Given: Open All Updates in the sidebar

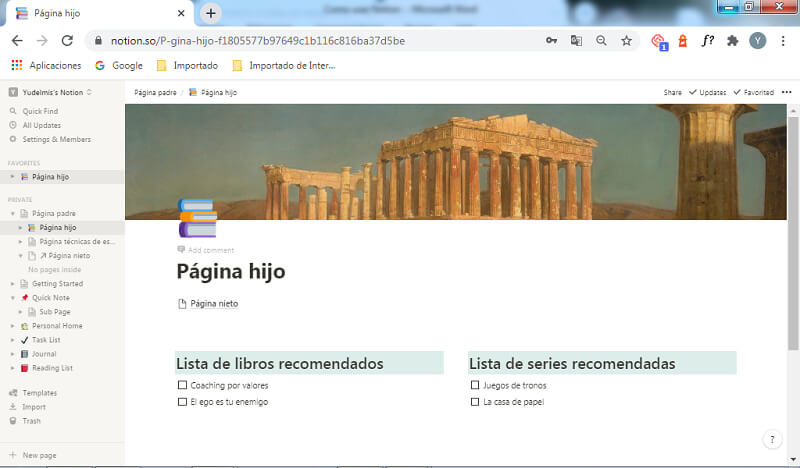Looking at the screenshot, I should pos(41,125).
